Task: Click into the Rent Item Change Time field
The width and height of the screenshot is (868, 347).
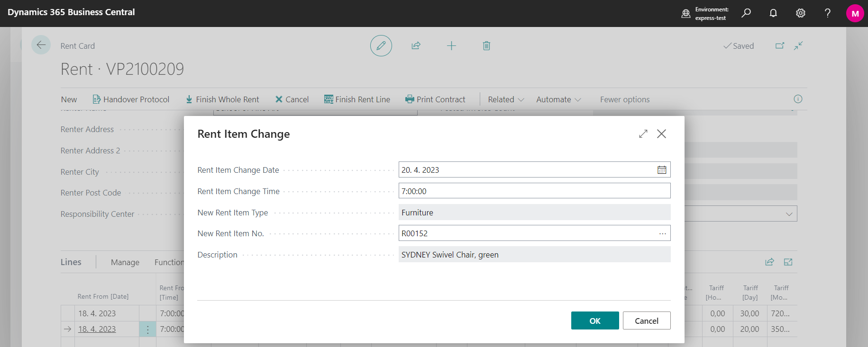Action: click(534, 191)
